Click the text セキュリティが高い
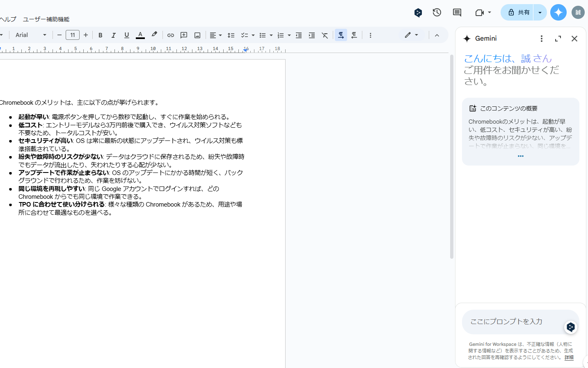Screen dimensions: 588x368 tap(46, 140)
